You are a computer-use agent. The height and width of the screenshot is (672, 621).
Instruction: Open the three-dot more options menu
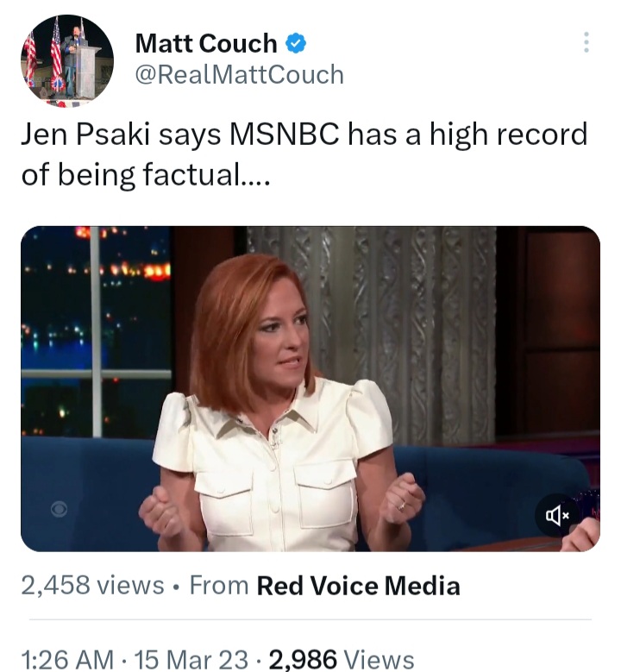[x=586, y=42]
